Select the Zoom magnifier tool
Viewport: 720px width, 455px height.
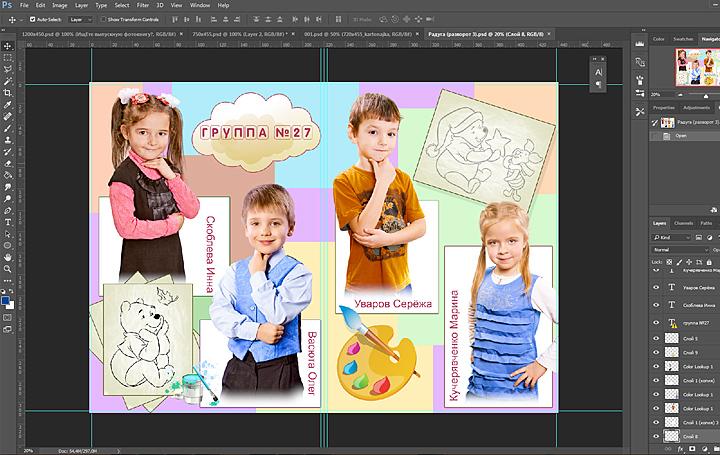pyautogui.click(x=7, y=269)
